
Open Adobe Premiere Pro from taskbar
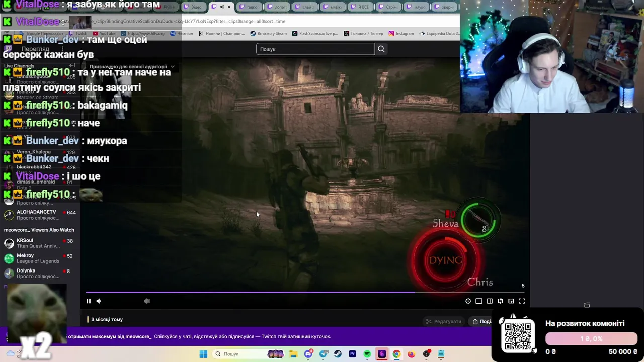[x=352, y=354]
